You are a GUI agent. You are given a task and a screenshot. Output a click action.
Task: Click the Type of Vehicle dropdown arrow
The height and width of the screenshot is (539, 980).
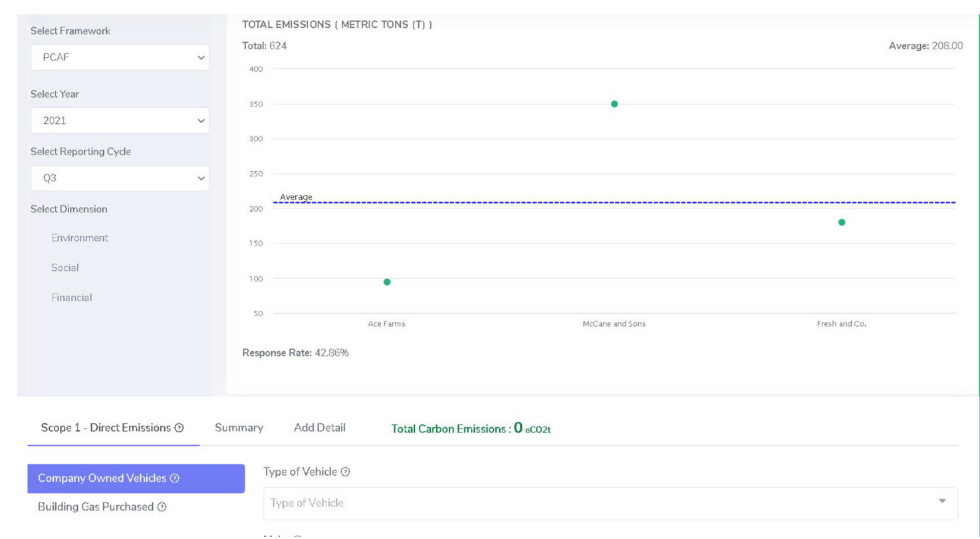click(x=942, y=501)
